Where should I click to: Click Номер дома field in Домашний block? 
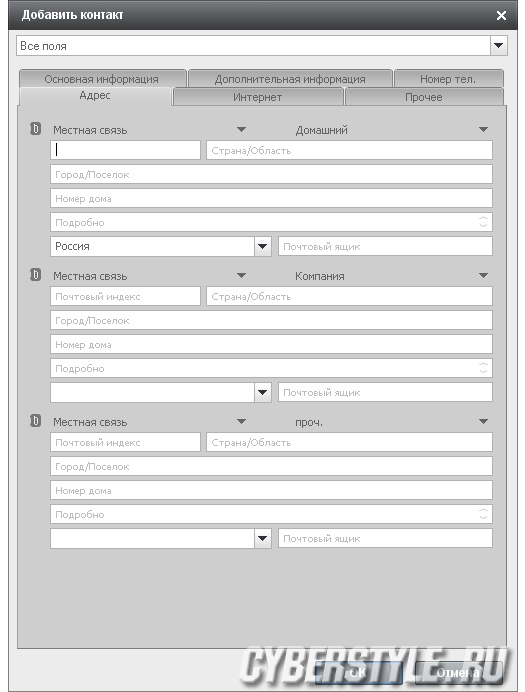point(271,198)
